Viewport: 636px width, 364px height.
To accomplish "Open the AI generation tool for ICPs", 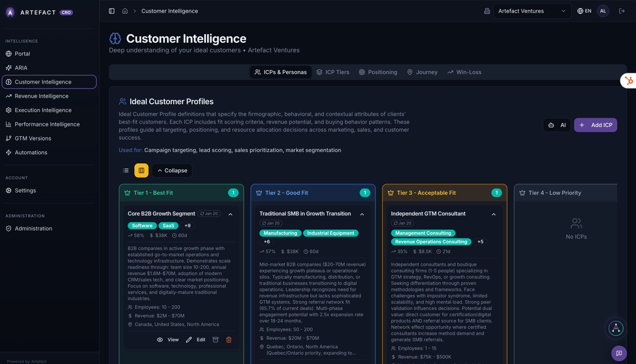I will click(x=556, y=125).
